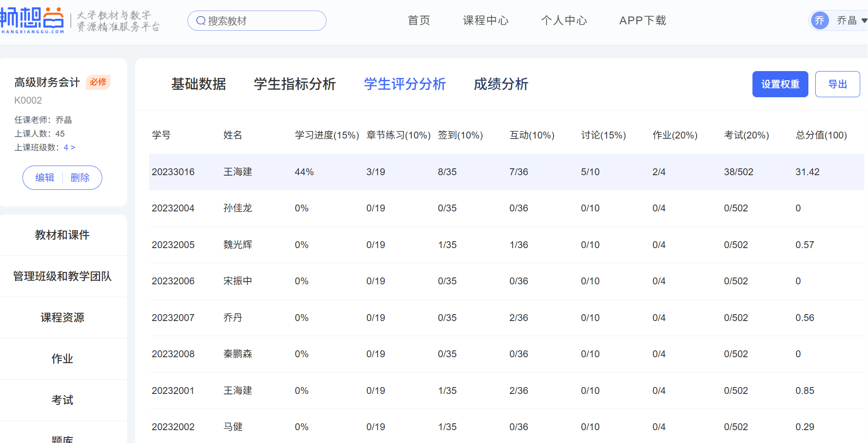The width and height of the screenshot is (868, 443).
Task: Type in the 搜索教材 search field
Action: tap(264, 21)
